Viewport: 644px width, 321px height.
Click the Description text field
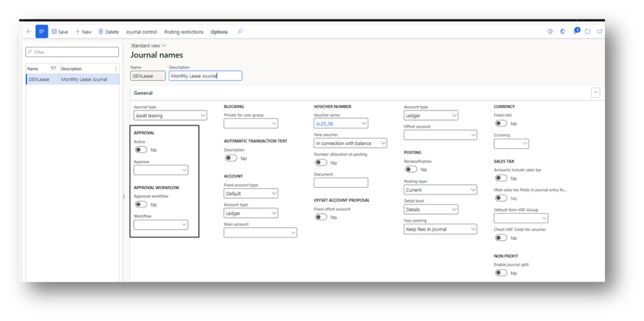click(205, 76)
